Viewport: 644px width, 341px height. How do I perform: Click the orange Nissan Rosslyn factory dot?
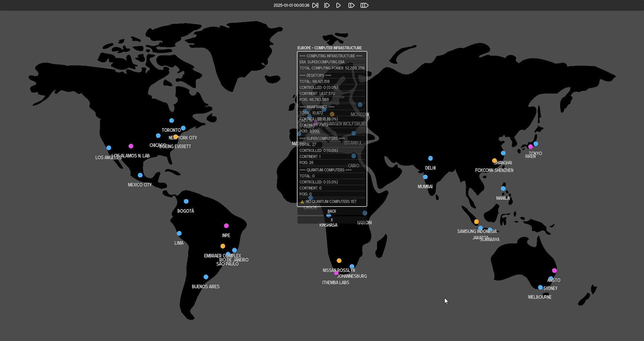[x=339, y=261]
